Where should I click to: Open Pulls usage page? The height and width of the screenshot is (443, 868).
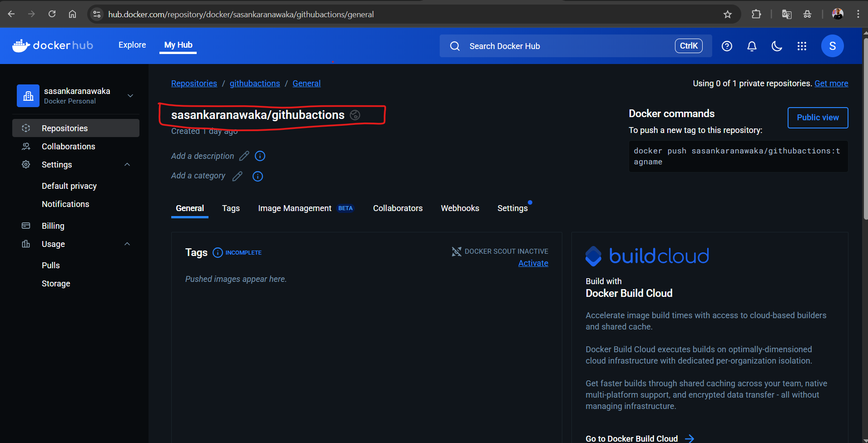point(51,266)
